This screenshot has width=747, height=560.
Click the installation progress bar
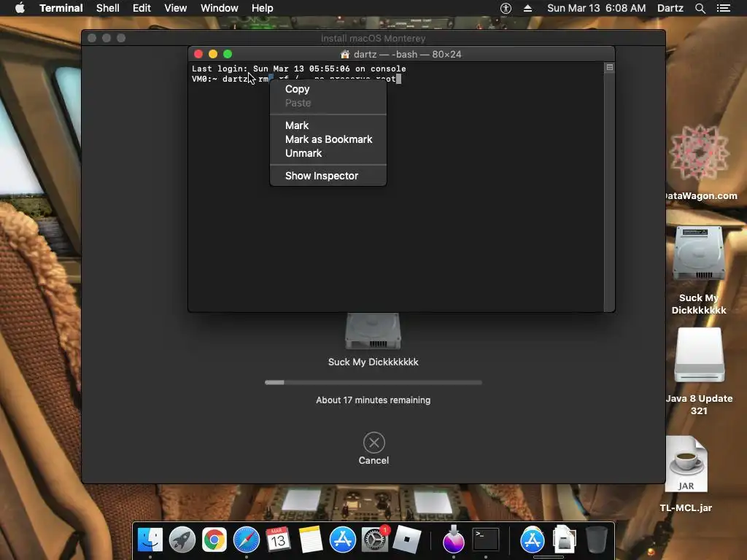click(x=373, y=382)
